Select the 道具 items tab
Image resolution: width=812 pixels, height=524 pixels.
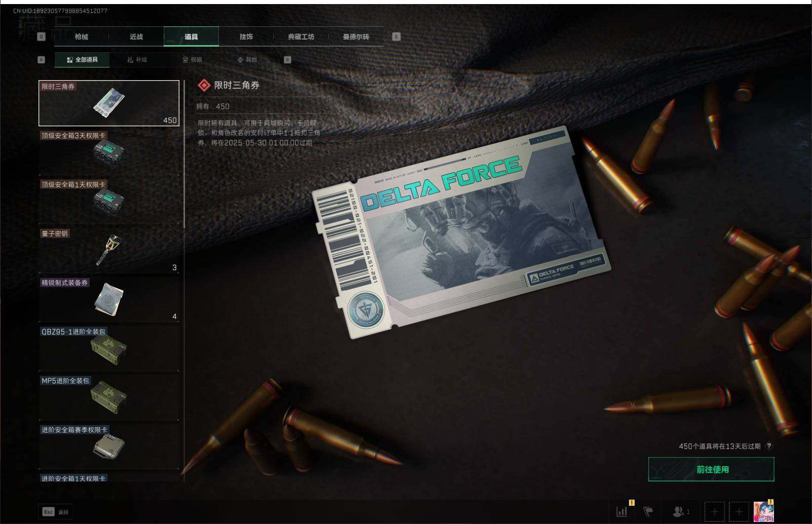(191, 37)
